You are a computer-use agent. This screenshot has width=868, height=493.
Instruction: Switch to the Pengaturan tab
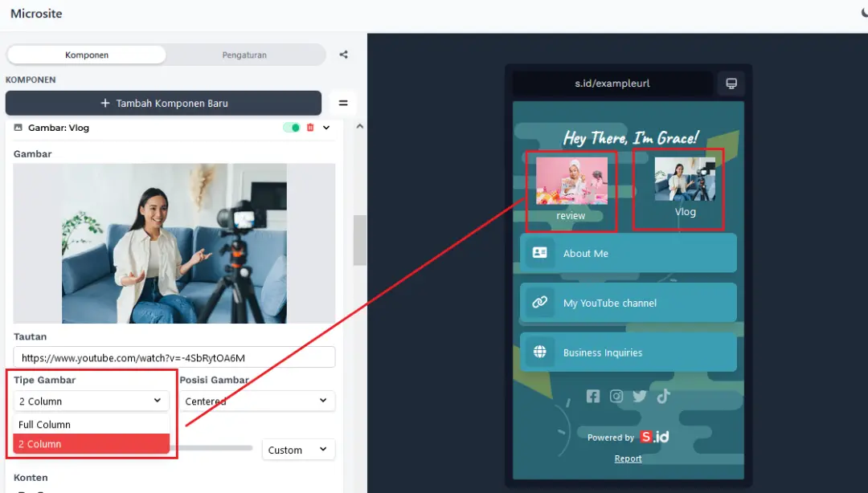(x=244, y=55)
